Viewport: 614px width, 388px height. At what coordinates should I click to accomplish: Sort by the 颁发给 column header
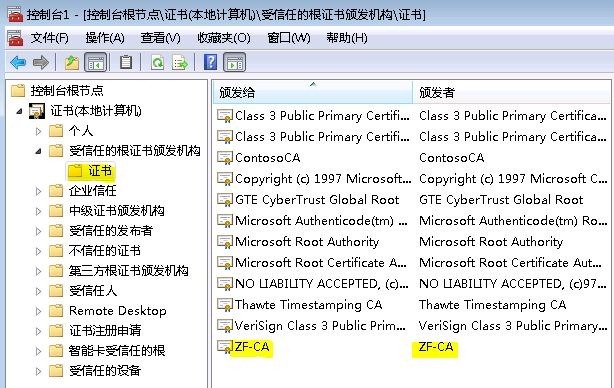312,92
